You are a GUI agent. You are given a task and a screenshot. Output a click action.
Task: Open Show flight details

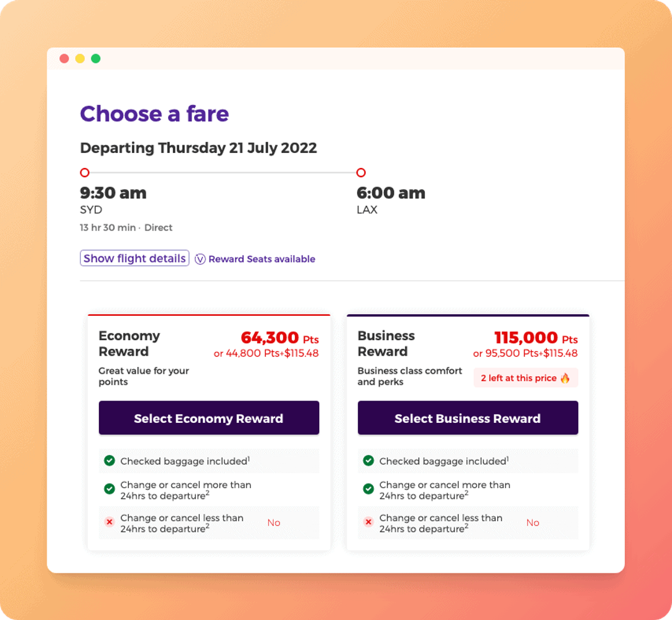tap(134, 257)
